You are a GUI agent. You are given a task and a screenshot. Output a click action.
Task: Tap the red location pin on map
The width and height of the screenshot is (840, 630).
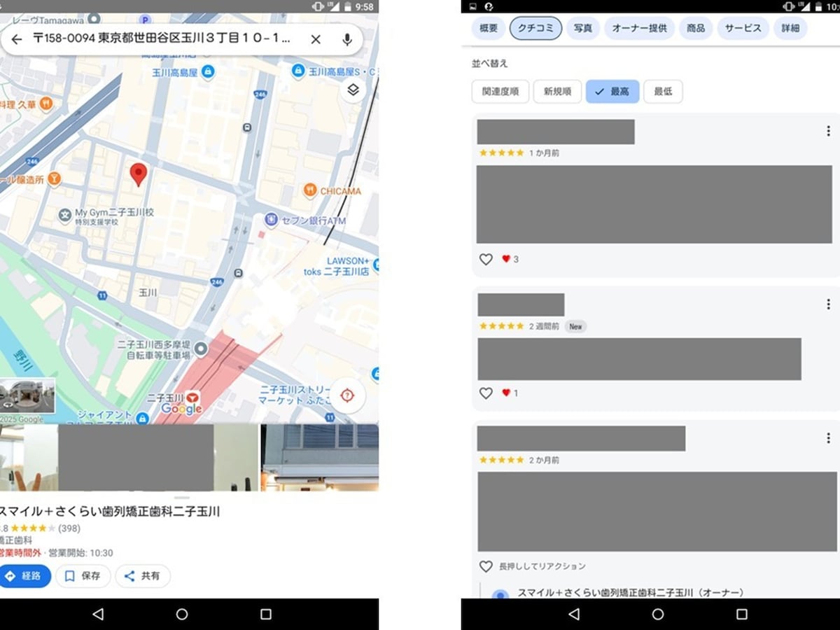point(139,174)
